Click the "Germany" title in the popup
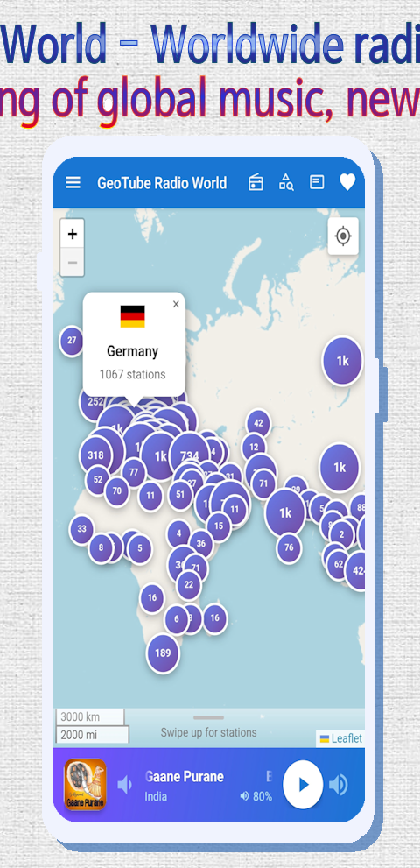The image size is (420, 868). [133, 351]
